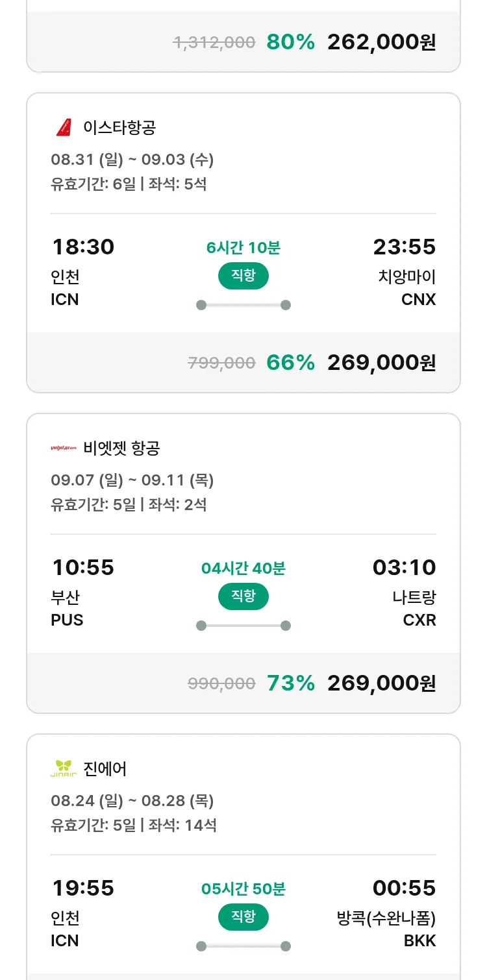Tap 직항 badge on Incheon–Chiang Mai flight
Image resolution: width=487 pixels, height=980 pixels.
[243, 276]
